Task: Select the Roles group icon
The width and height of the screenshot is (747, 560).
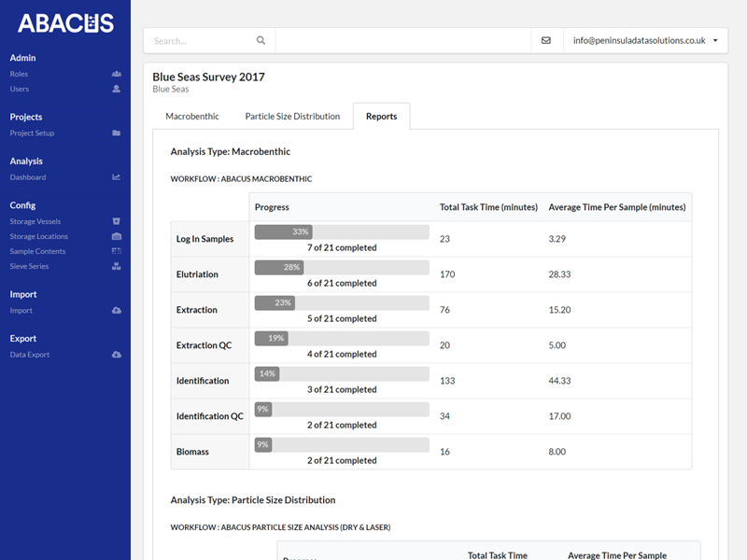Action: click(115, 74)
